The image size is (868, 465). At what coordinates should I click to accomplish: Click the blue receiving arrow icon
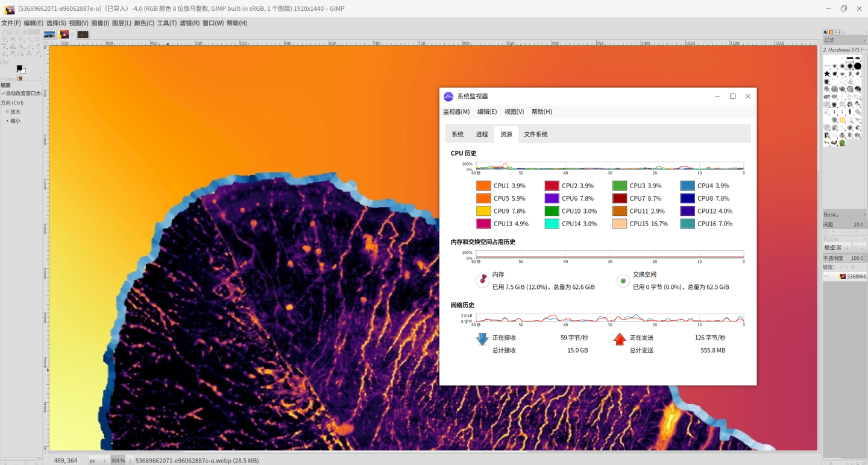[x=482, y=339]
